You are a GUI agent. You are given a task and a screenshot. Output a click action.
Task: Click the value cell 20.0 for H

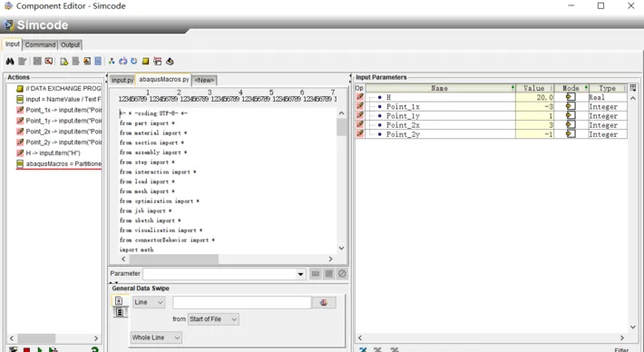pyautogui.click(x=534, y=97)
